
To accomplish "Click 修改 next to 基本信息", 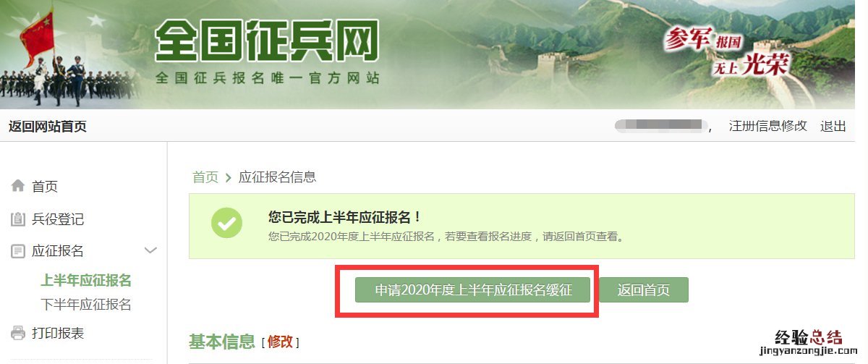I will coord(280,342).
